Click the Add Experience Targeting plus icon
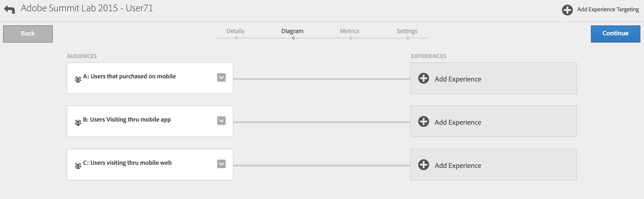This screenshot has height=199, width=644. pyautogui.click(x=567, y=10)
